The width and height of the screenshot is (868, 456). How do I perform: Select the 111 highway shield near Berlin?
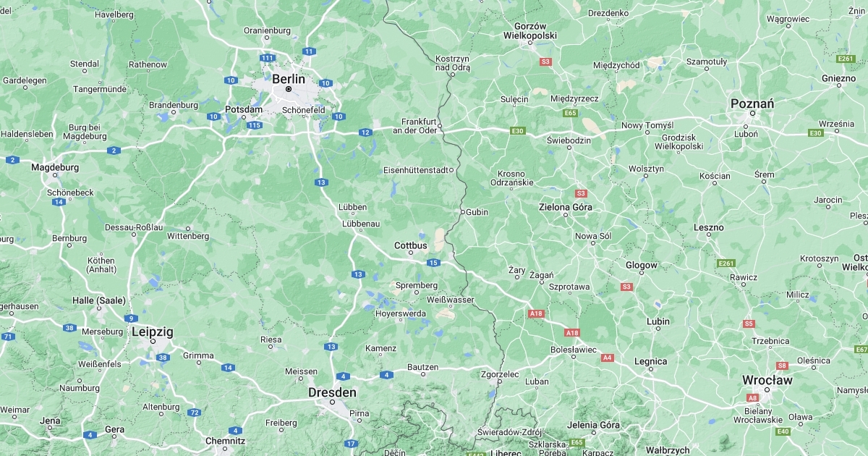[x=268, y=58]
